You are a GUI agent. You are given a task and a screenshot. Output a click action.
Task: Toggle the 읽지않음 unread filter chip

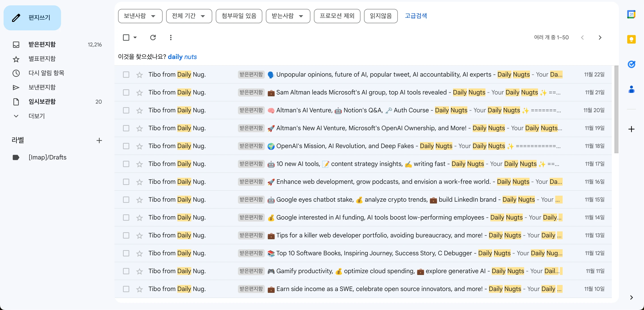point(381,16)
